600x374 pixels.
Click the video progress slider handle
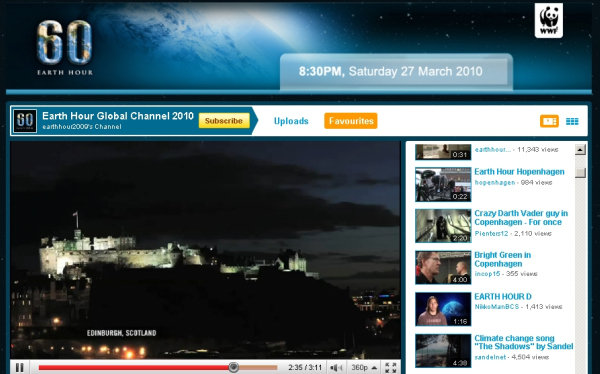tap(233, 367)
